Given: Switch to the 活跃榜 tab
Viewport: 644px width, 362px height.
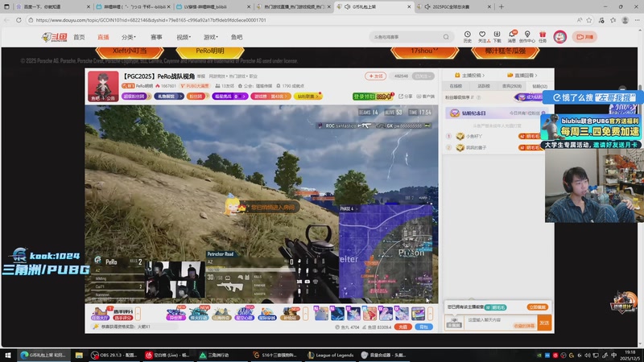Looking at the screenshot, I should pos(484,86).
